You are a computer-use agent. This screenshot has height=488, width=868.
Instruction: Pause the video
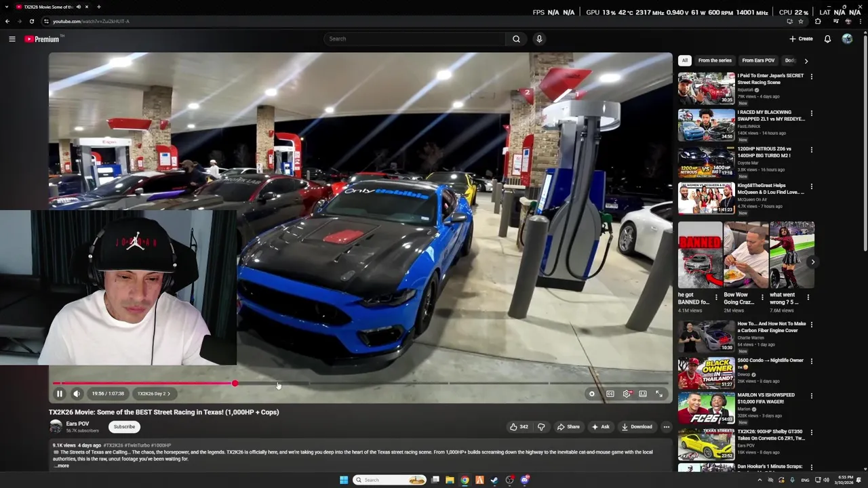(60, 394)
